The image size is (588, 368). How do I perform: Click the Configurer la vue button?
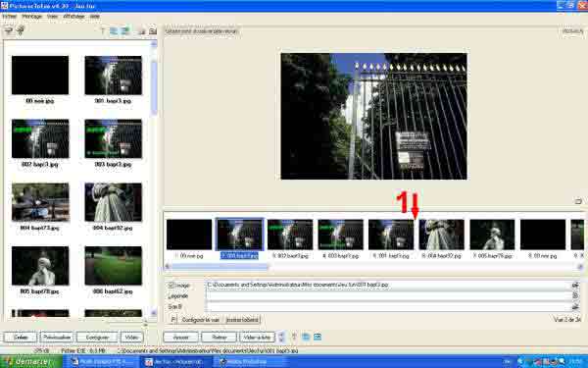pos(200,320)
